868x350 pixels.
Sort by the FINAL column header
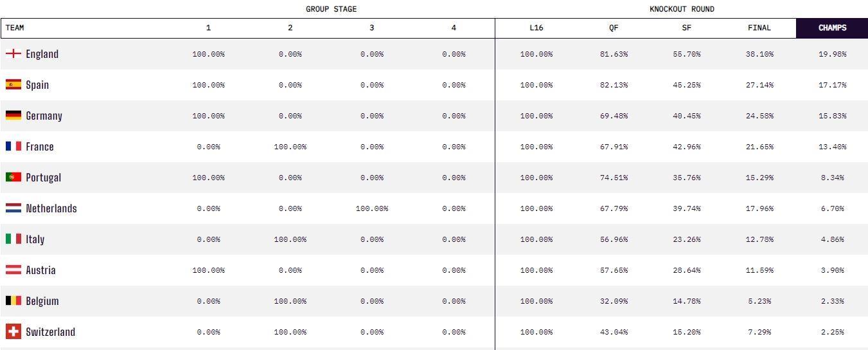(759, 28)
